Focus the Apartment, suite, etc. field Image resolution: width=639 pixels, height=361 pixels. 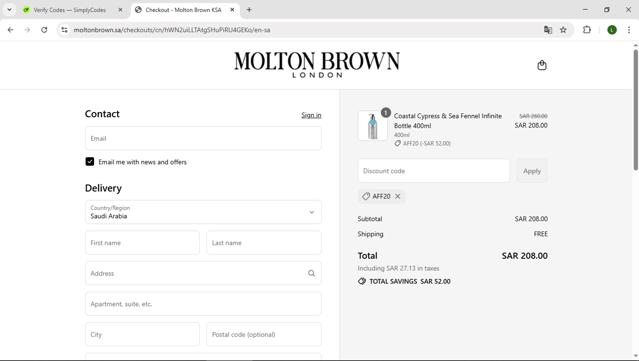click(203, 304)
